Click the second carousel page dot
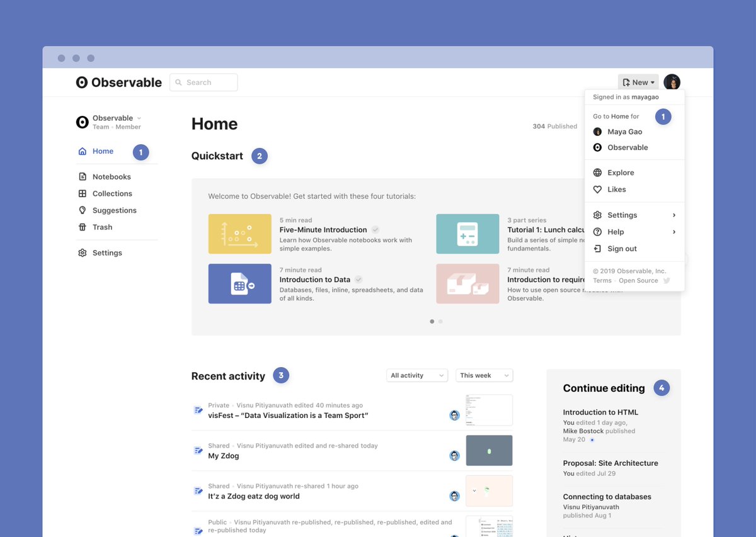 click(440, 322)
